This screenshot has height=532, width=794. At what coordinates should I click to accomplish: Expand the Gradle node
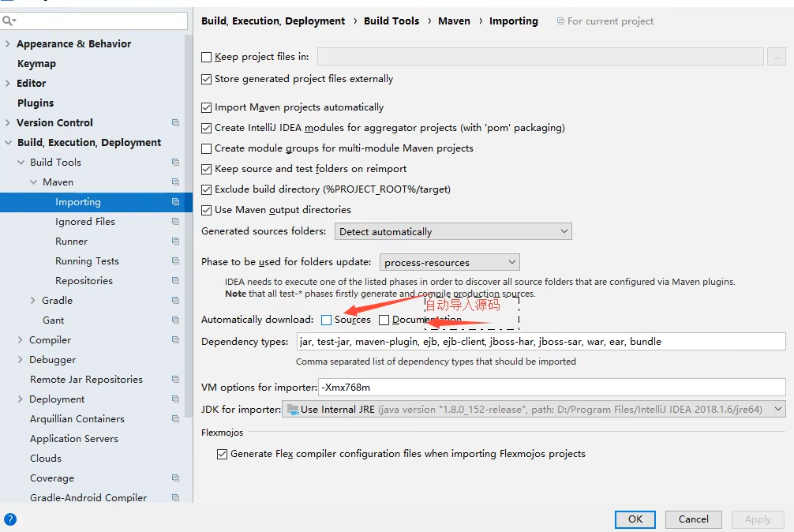tap(33, 300)
